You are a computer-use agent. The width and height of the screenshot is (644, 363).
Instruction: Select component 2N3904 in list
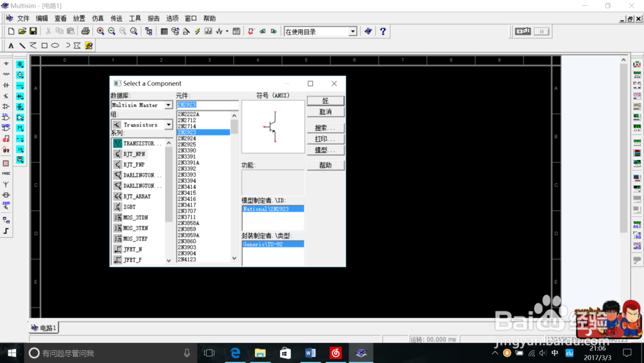(187, 253)
